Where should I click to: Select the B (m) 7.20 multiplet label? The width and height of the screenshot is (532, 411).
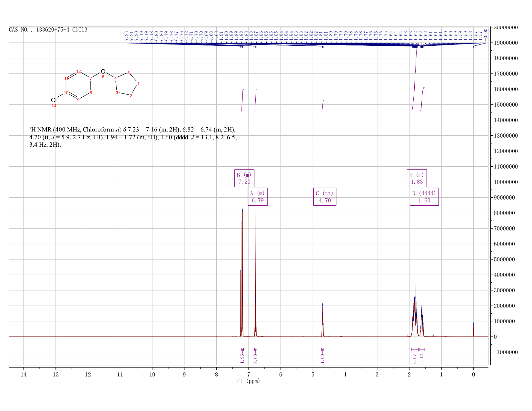(x=244, y=178)
